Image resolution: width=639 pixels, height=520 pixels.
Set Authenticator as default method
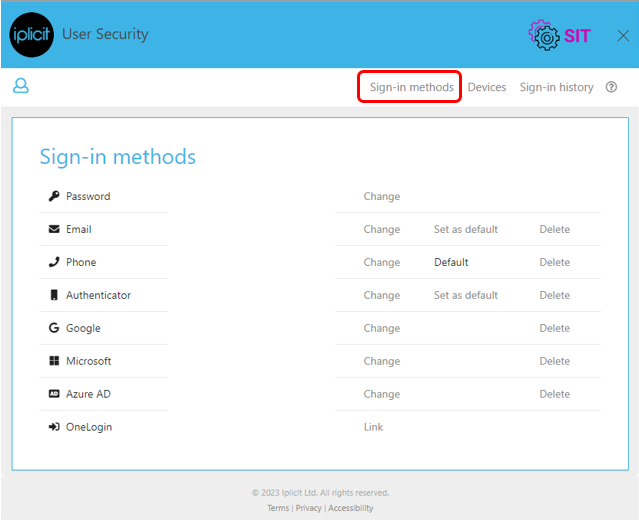[x=465, y=295]
